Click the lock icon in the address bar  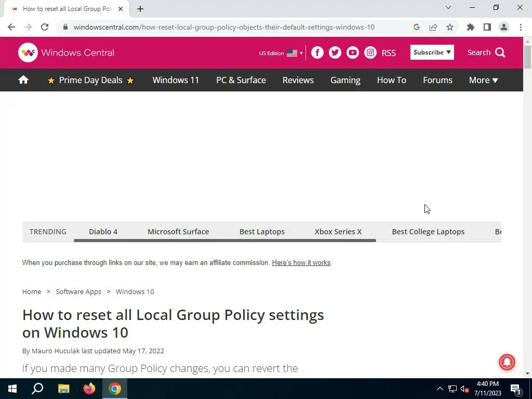pos(65,27)
